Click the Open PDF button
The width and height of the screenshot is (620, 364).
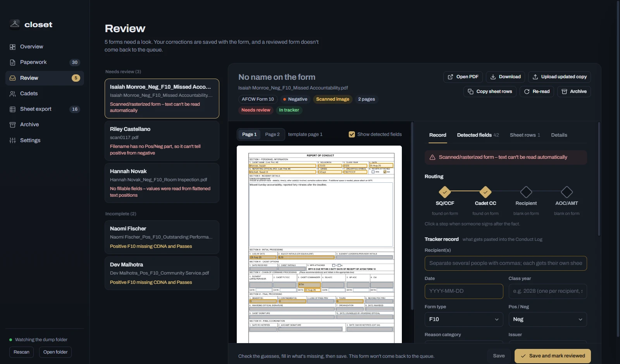point(463,77)
